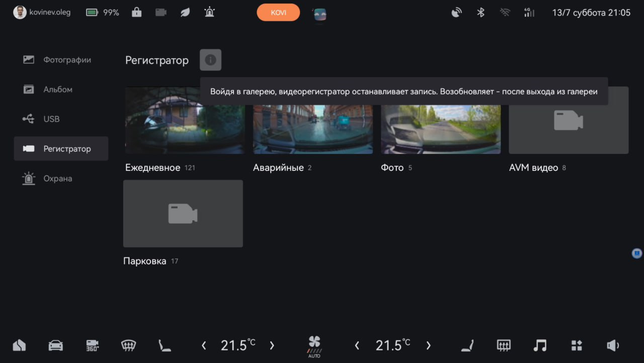Open the Ежедневное video folder thumbnail
The height and width of the screenshot is (363, 644).
tap(185, 121)
